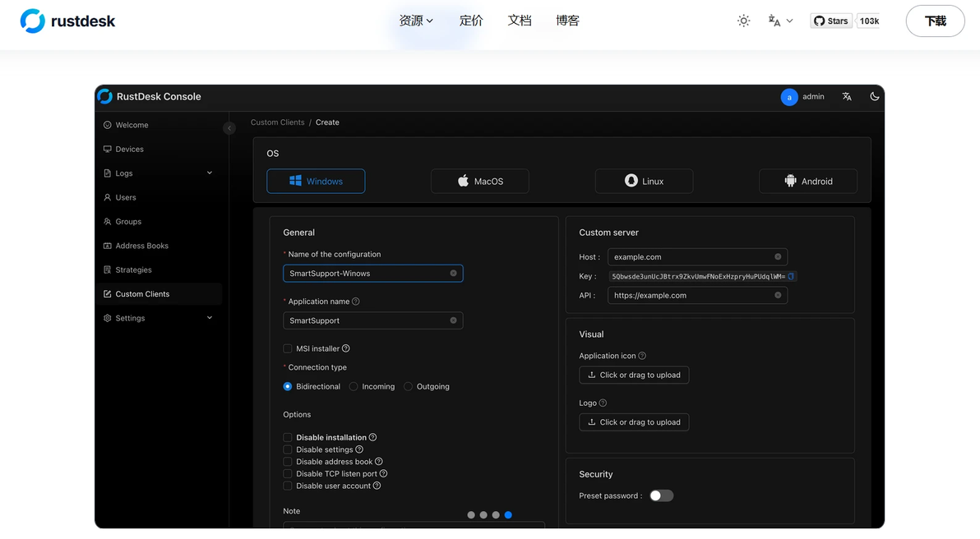The image size is (980, 539).
Task: Expand the Settings chevron
Action: (x=210, y=318)
